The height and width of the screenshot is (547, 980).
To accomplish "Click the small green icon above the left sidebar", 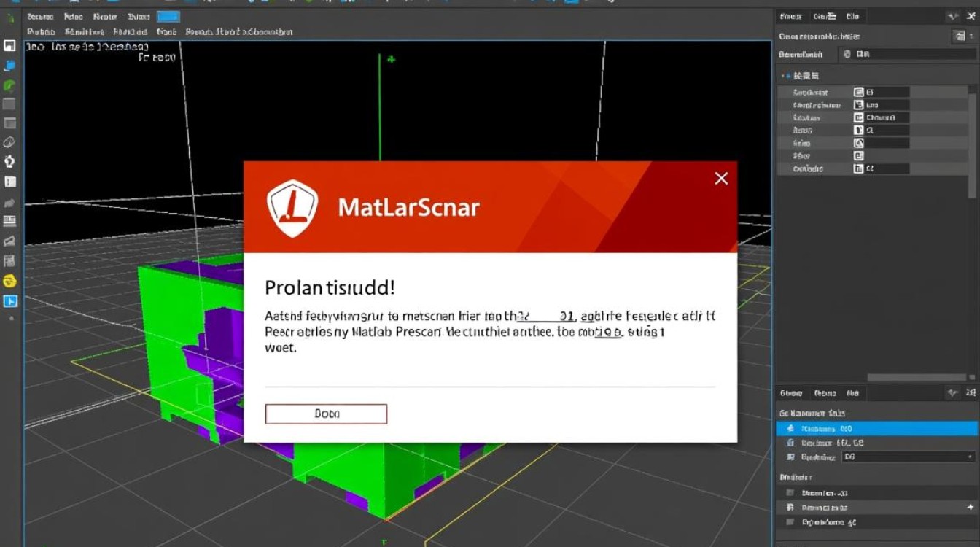I will (10, 17).
